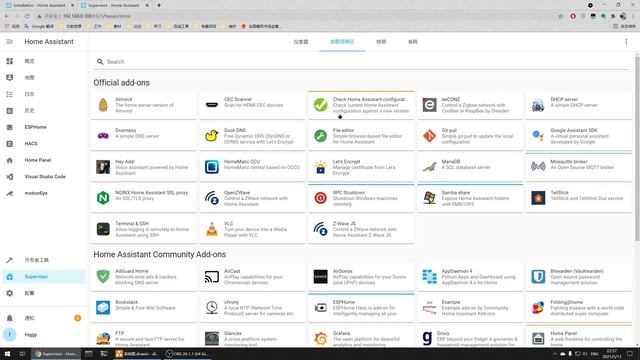
Task: Open the Bookstack add-on icon
Action: [103, 308]
